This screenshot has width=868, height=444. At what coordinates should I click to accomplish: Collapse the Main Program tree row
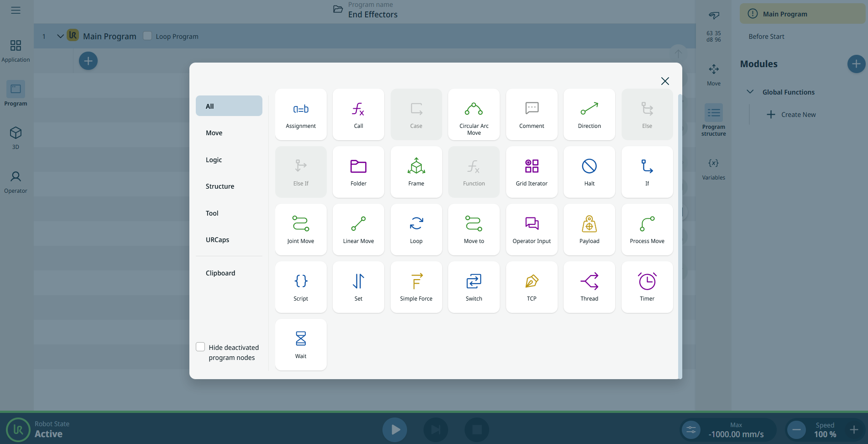(x=60, y=36)
